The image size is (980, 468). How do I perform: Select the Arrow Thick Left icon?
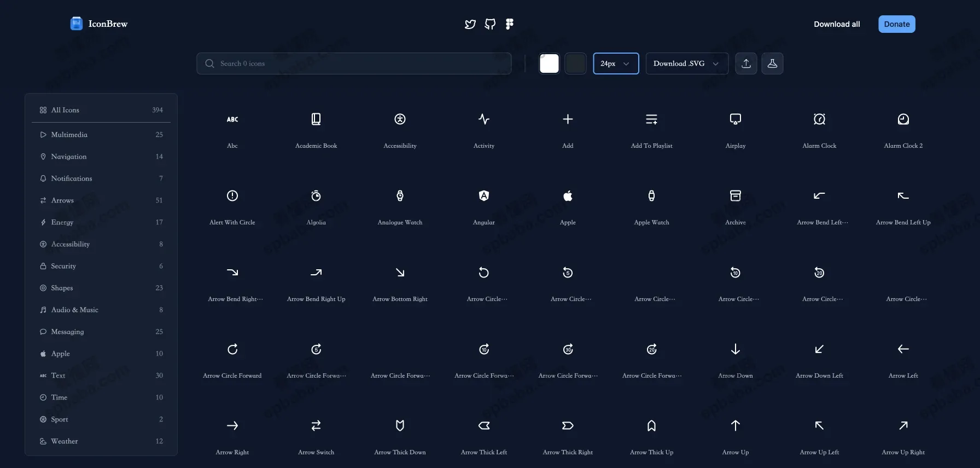pos(484,426)
